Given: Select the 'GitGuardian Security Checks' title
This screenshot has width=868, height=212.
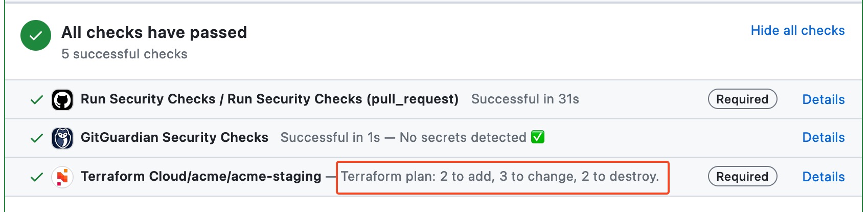Looking at the screenshot, I should (174, 138).
